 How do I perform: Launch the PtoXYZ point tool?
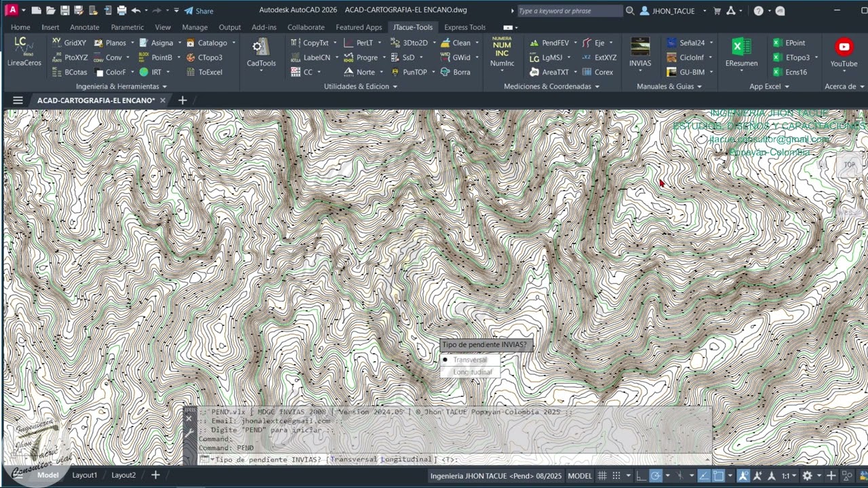point(68,58)
